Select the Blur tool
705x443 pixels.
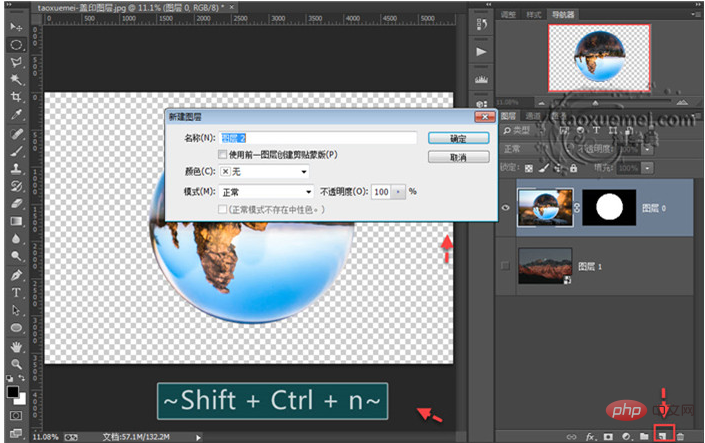pos(16,238)
